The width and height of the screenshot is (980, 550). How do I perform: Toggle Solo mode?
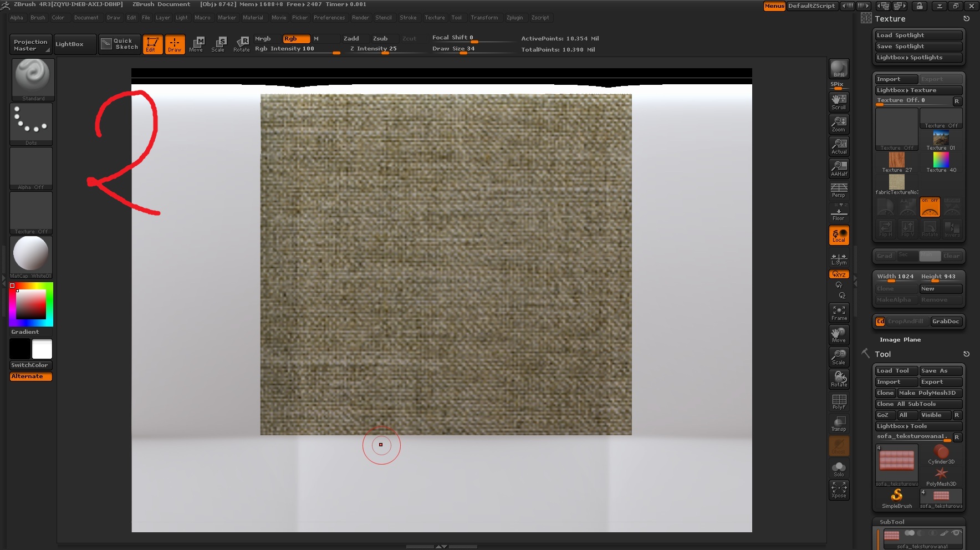click(x=839, y=469)
